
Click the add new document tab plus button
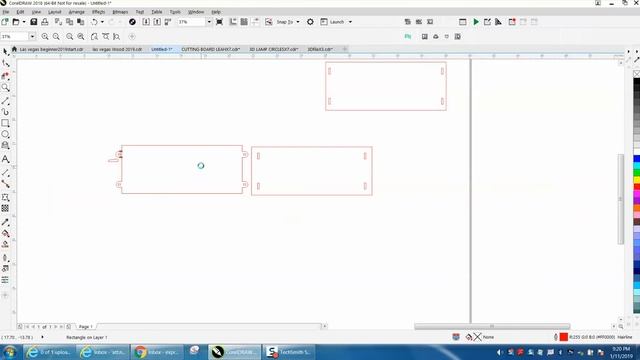pyautogui.click(x=344, y=49)
